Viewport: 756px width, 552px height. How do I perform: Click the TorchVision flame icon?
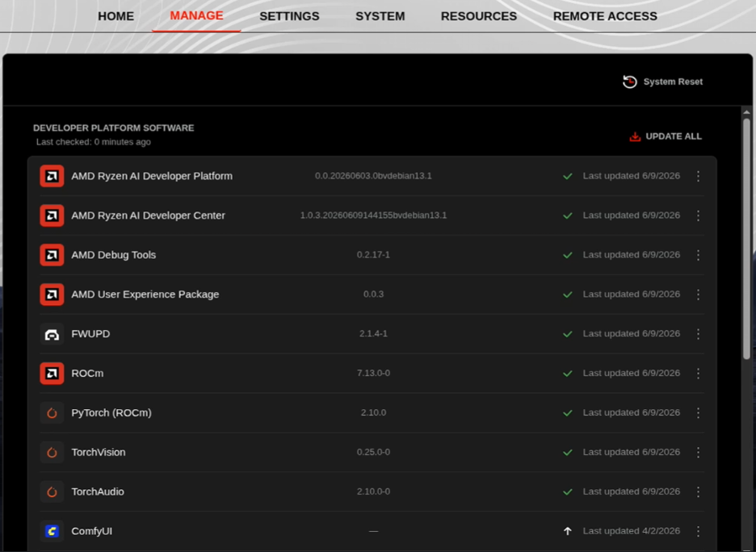click(52, 453)
